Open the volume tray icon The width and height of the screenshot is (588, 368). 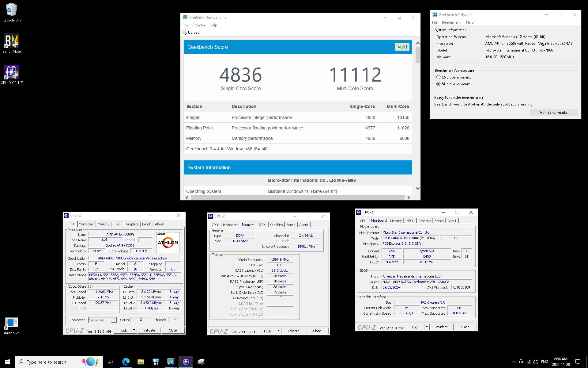click(536, 362)
